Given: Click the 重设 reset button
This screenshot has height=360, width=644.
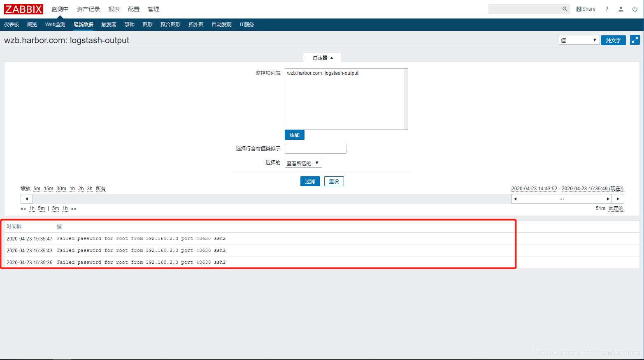Looking at the screenshot, I should (334, 181).
